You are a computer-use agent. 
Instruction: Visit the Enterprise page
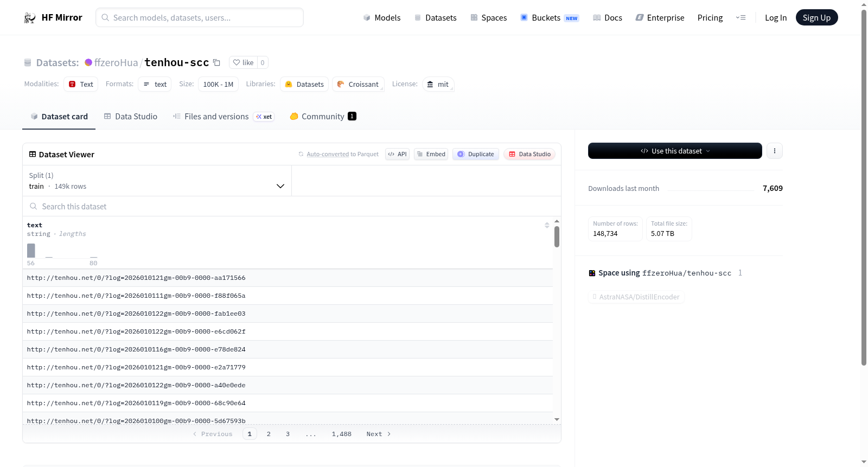click(660, 18)
